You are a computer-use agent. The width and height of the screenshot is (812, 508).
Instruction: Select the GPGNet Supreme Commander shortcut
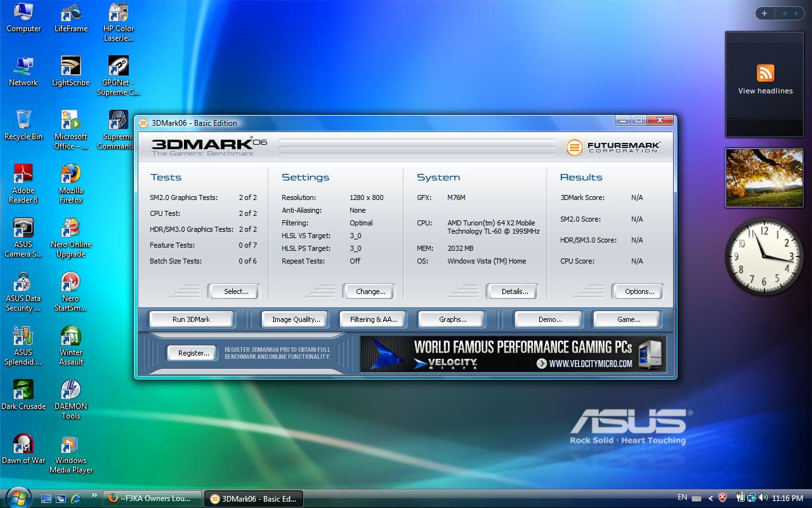(x=119, y=76)
